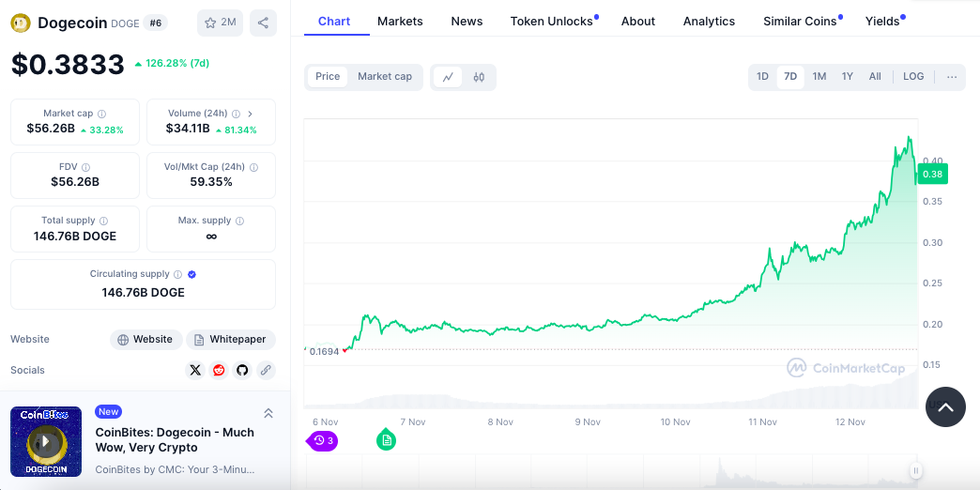The width and height of the screenshot is (980, 490).
Task: Click the $56.26B Market cap value
Action: point(51,129)
